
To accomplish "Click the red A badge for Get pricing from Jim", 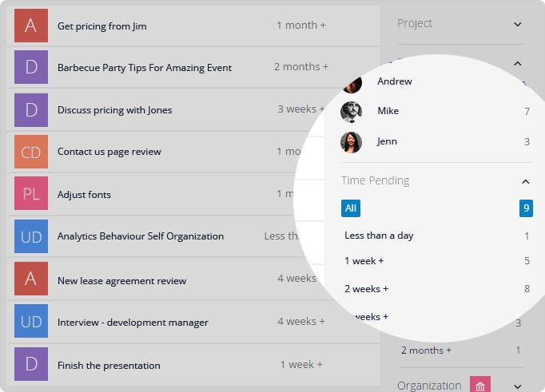I will pyautogui.click(x=31, y=26).
